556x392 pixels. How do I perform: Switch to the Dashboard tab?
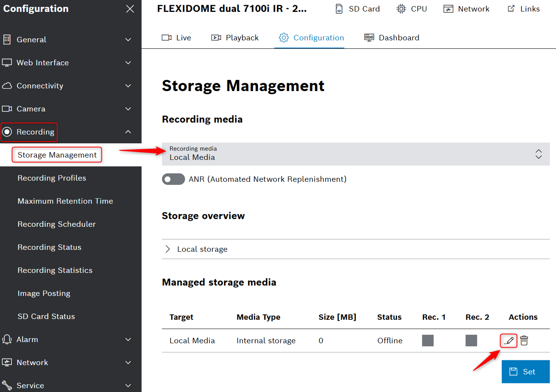coord(392,38)
